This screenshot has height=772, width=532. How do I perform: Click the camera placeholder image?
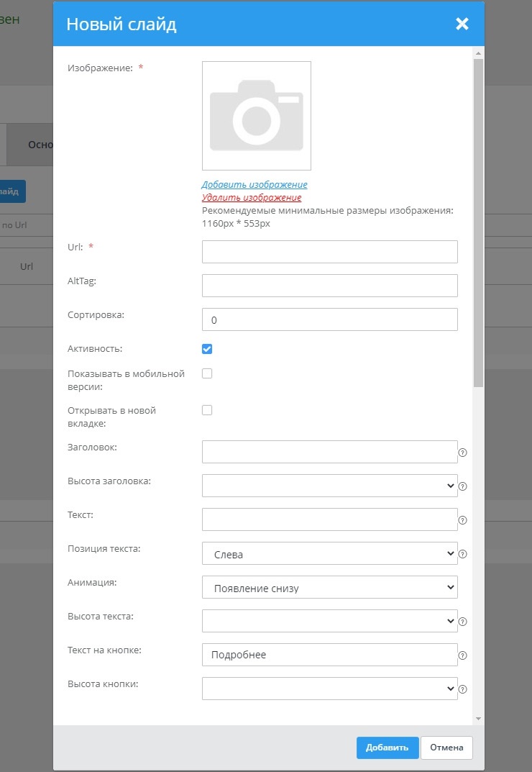point(257,116)
